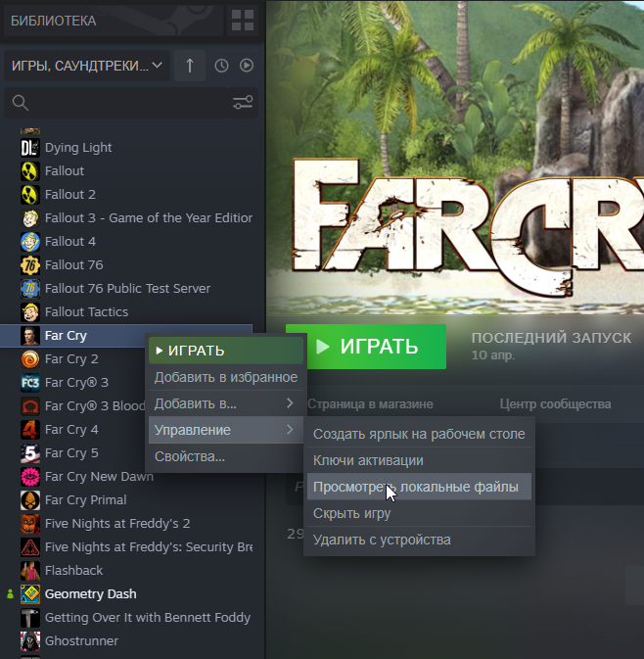Select Far Cry 5 icon
Screen dimensions: 644x659
30,453
